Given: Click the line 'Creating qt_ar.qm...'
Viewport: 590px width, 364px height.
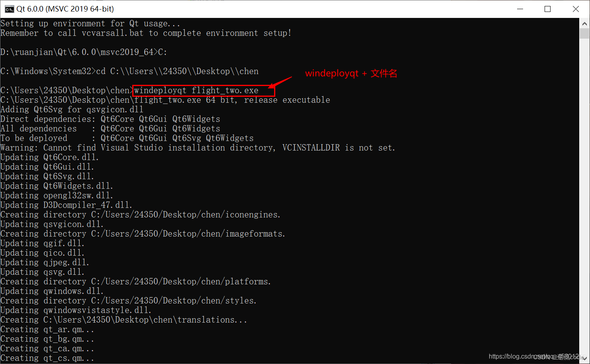Looking at the screenshot, I should tap(47, 329).
